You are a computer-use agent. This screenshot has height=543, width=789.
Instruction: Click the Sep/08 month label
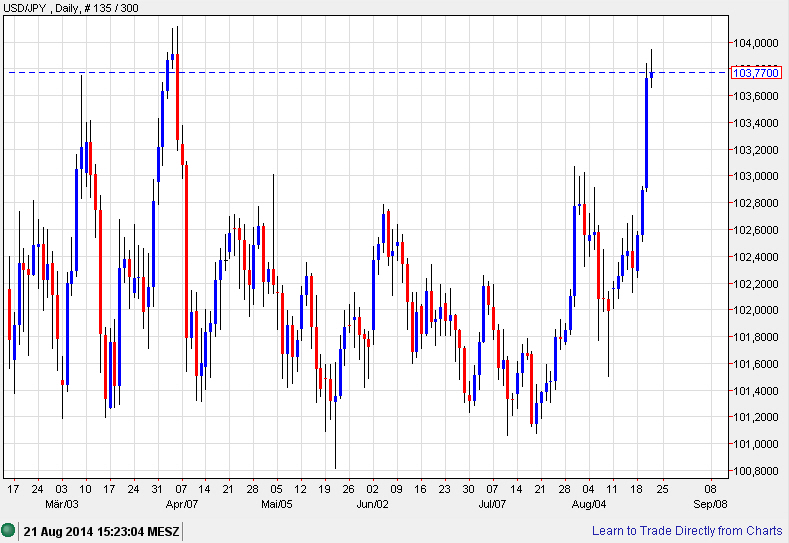tap(710, 504)
